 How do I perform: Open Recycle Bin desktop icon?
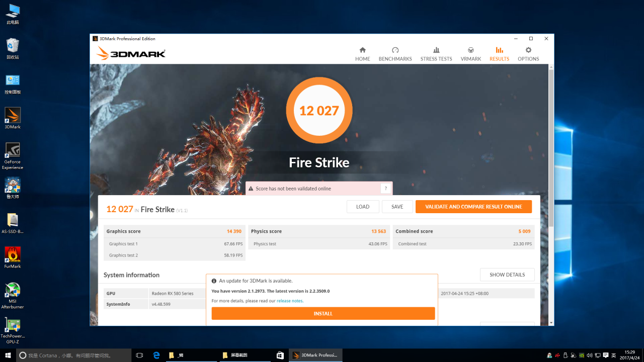[x=13, y=49]
